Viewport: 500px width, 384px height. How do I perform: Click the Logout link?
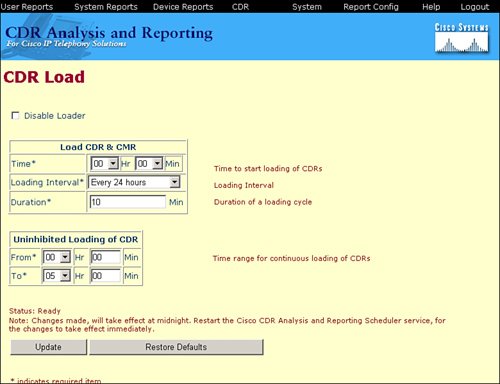[x=475, y=7]
